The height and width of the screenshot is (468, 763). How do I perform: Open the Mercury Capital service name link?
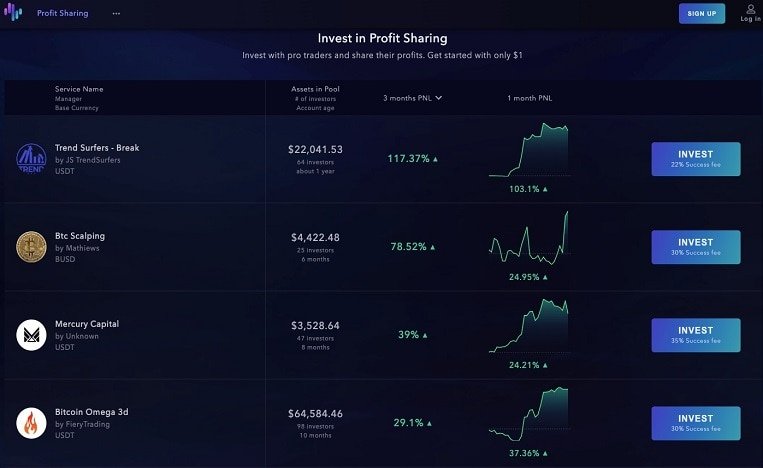(87, 324)
